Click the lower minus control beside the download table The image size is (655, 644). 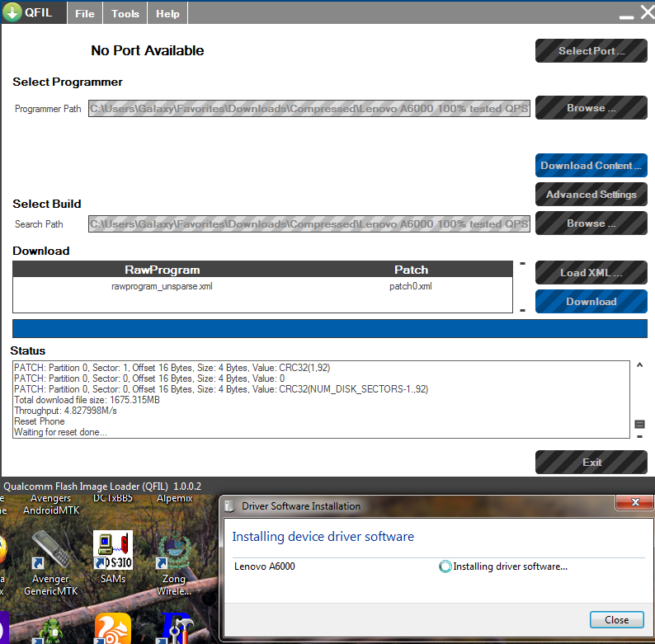point(522,310)
